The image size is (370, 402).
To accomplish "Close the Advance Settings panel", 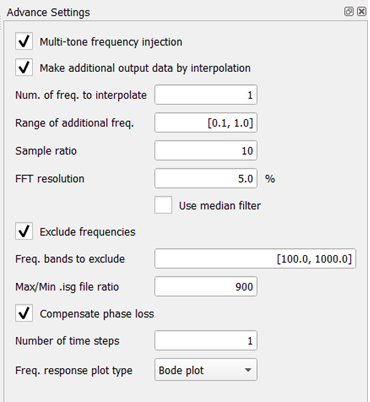I will click(361, 12).
